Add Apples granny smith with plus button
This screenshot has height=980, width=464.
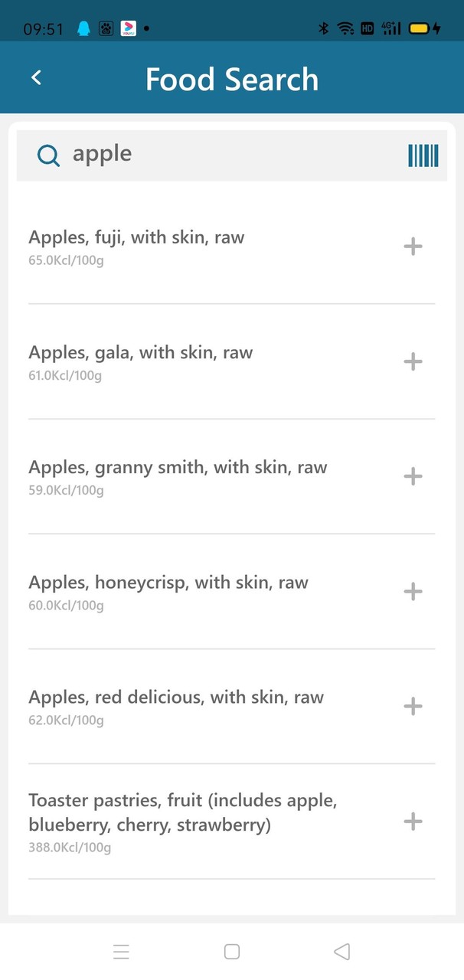point(413,475)
